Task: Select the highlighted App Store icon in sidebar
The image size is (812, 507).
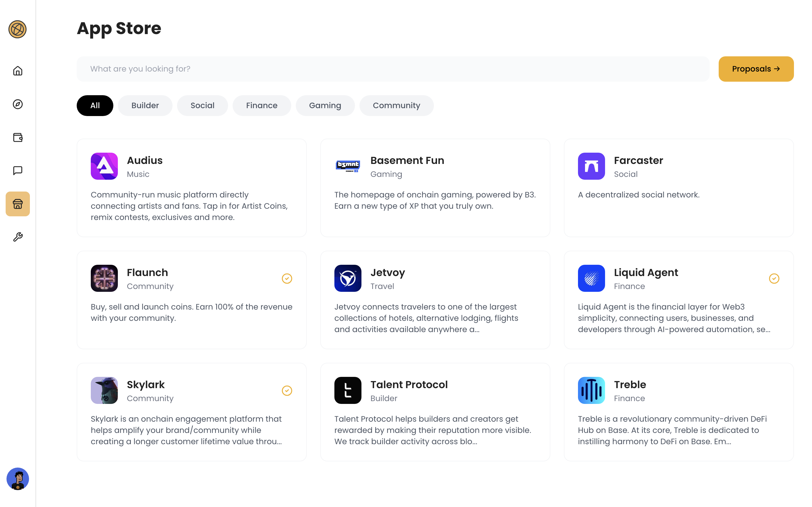Action: click(x=17, y=204)
